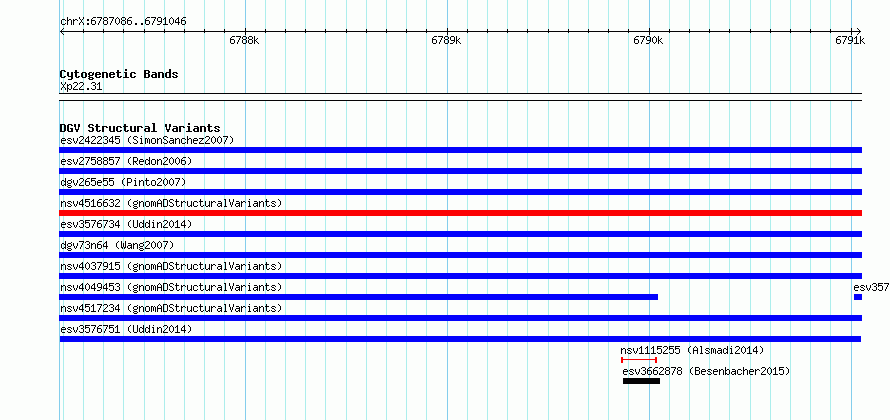Open esv2758857 (Redon2006) variant label
Viewport: 890px width, 420px height.
126,161
